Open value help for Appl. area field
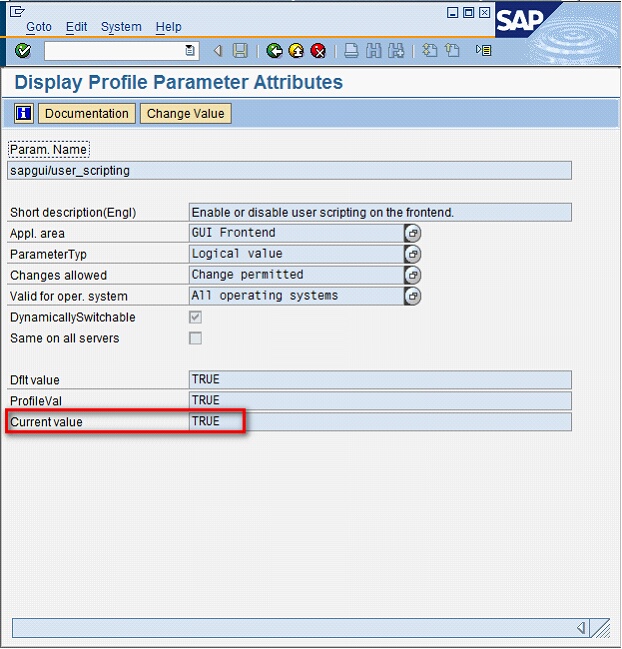Screen dimensions: 622x649 [412, 233]
